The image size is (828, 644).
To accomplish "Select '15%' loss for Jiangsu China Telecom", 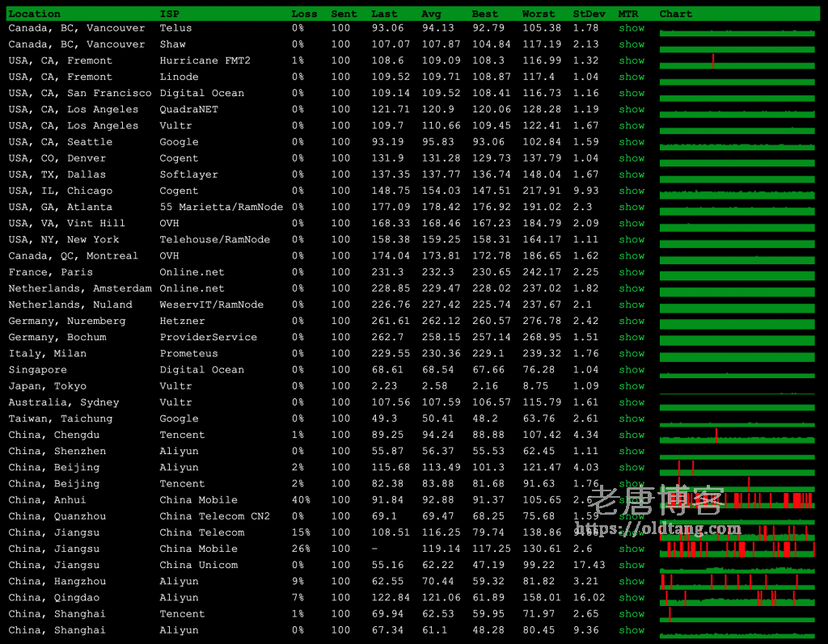I will click(x=301, y=532).
